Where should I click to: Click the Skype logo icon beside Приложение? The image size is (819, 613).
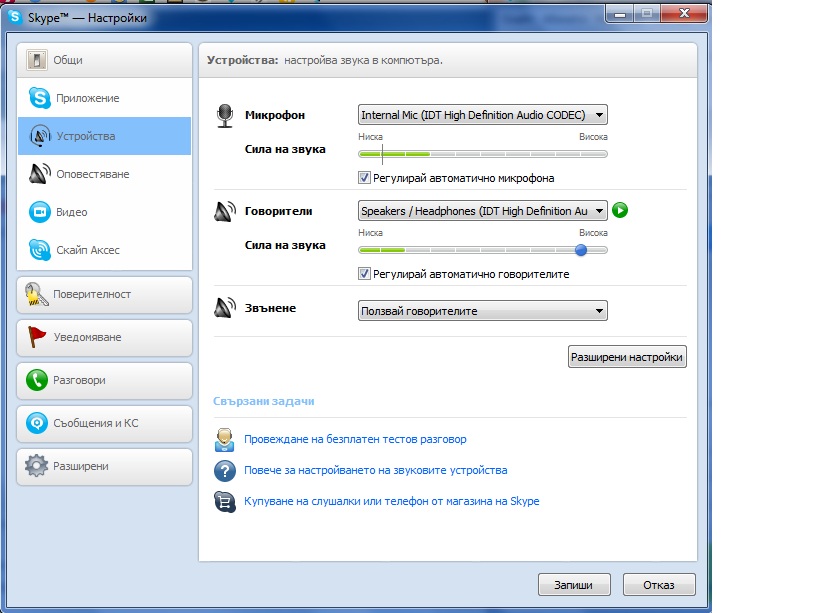(40, 98)
